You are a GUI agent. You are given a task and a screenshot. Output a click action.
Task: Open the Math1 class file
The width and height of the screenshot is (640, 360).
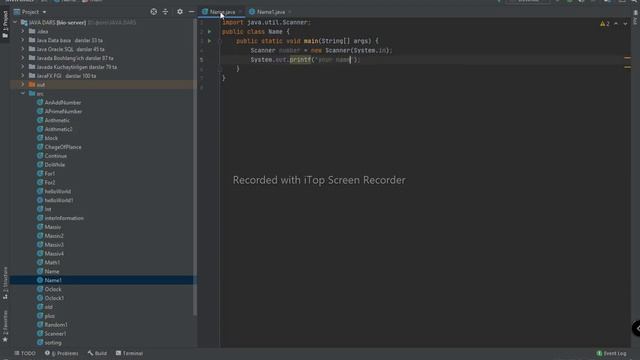click(52, 262)
